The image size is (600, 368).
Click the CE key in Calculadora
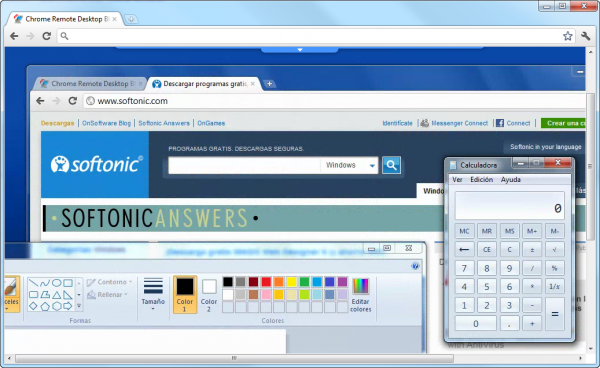tap(487, 249)
